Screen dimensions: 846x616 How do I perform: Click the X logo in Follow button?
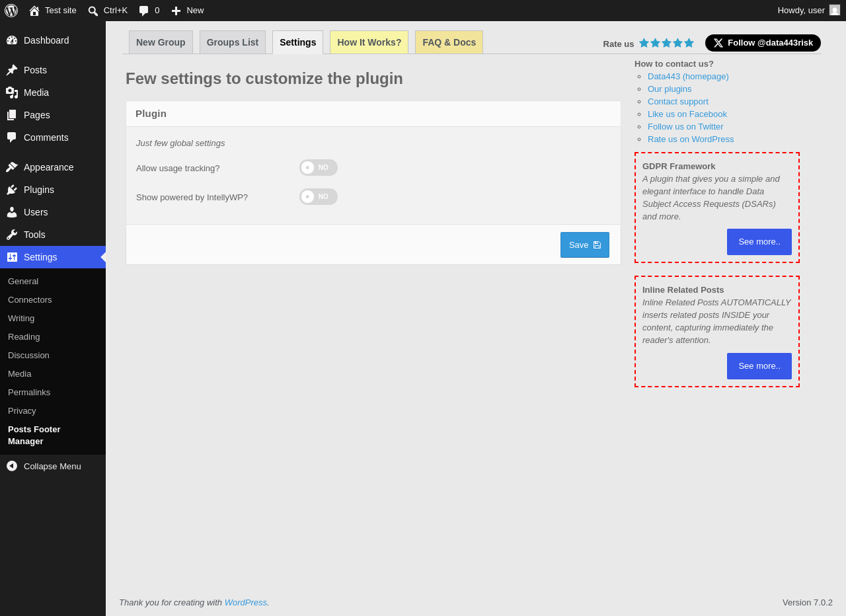(x=718, y=43)
